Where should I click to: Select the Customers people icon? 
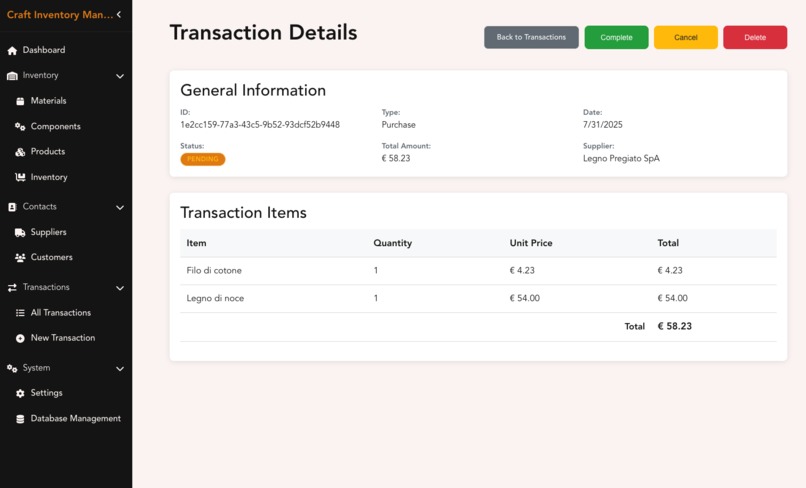click(x=20, y=258)
